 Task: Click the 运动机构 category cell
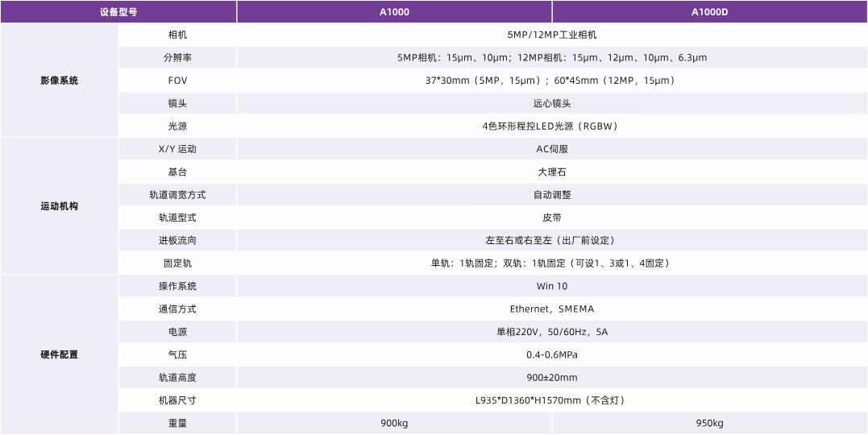coord(60,206)
